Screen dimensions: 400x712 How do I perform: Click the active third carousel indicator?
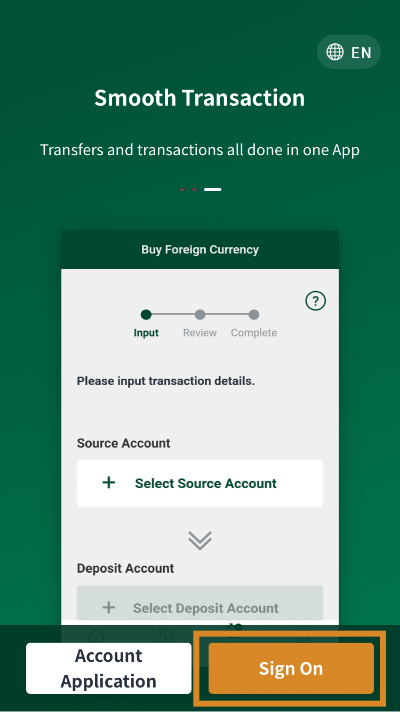point(212,189)
